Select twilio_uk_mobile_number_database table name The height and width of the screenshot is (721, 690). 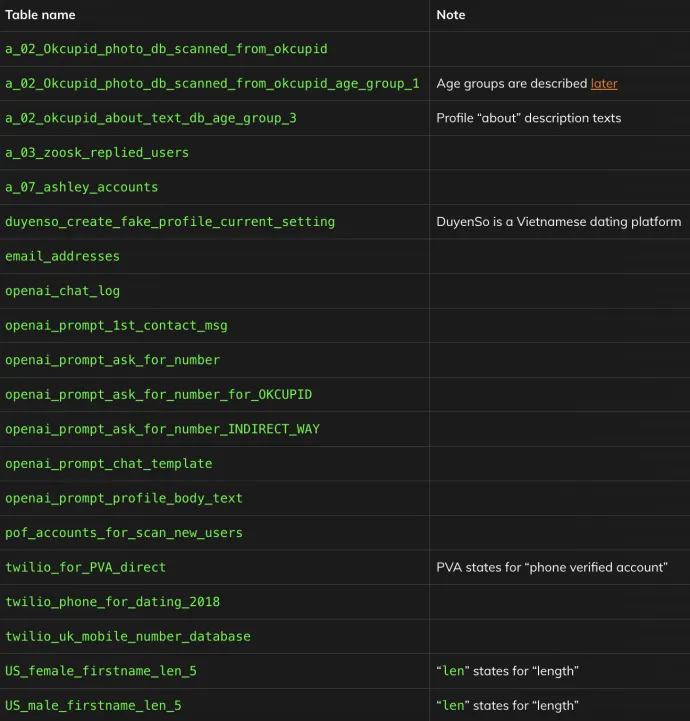pos(128,636)
